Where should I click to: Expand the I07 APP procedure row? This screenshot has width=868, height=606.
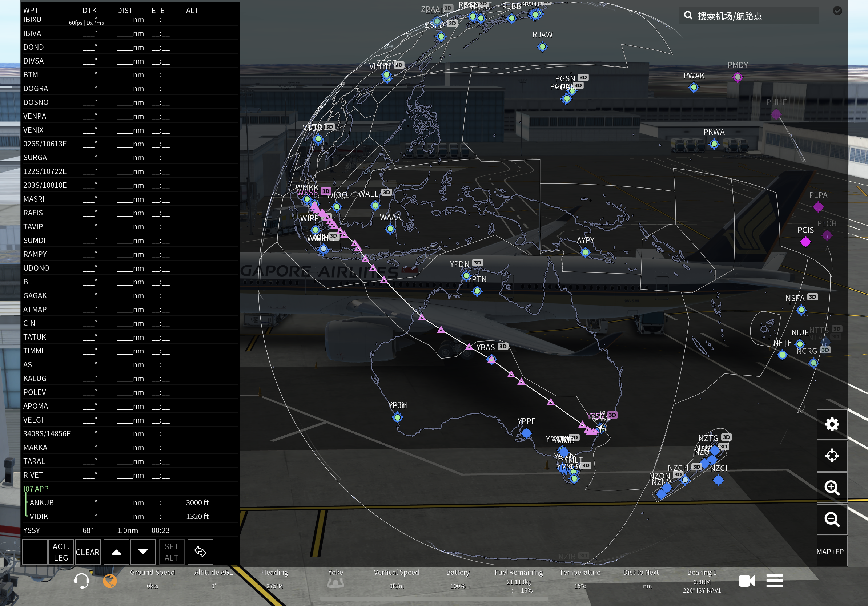coord(36,489)
